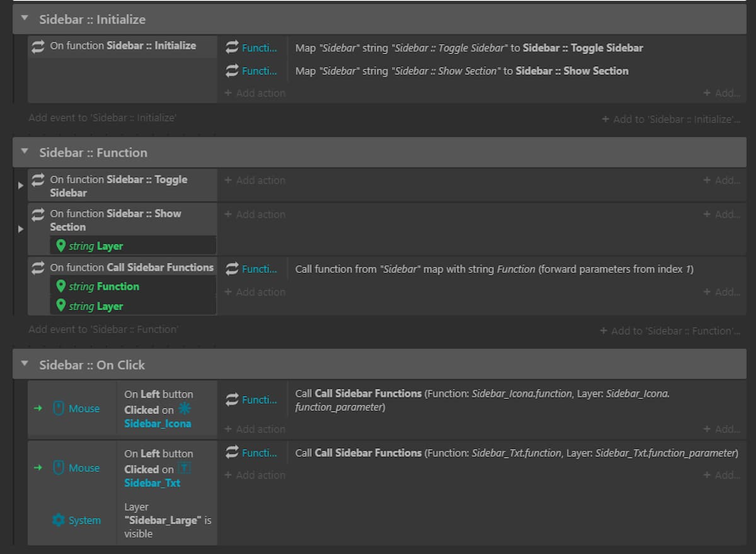Click function icon beside On function Sidebar :: Show Section
The image size is (756, 554).
[38, 214]
